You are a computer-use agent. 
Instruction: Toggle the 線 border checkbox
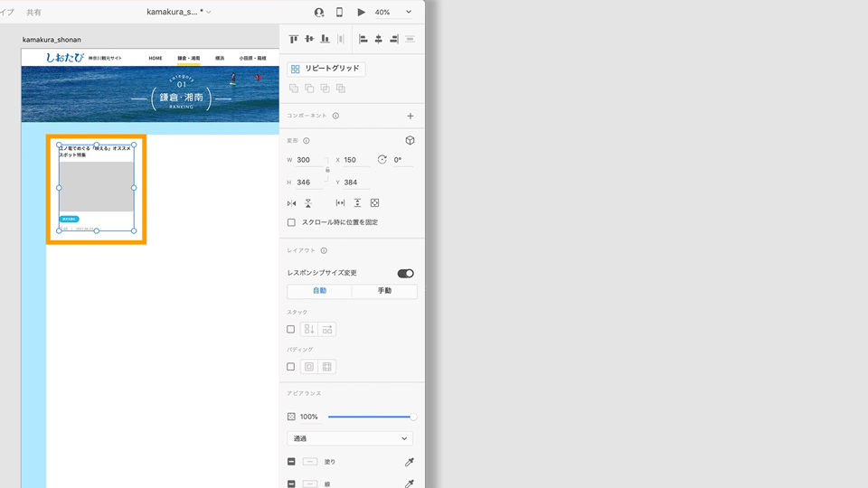[291, 484]
